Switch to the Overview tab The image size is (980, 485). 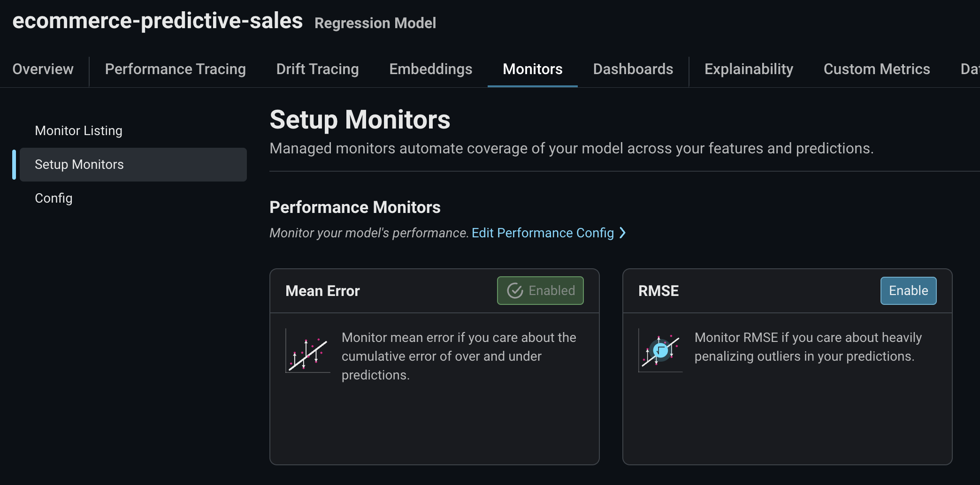43,69
